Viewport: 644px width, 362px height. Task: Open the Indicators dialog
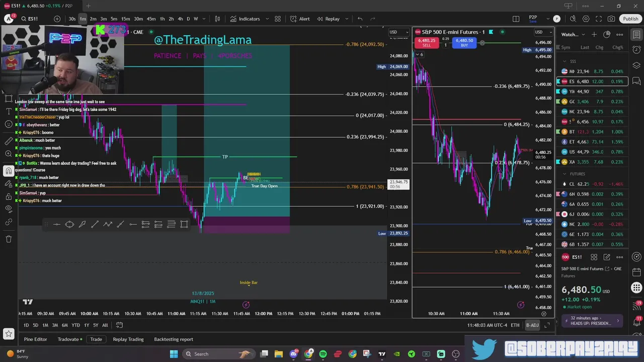(245, 19)
